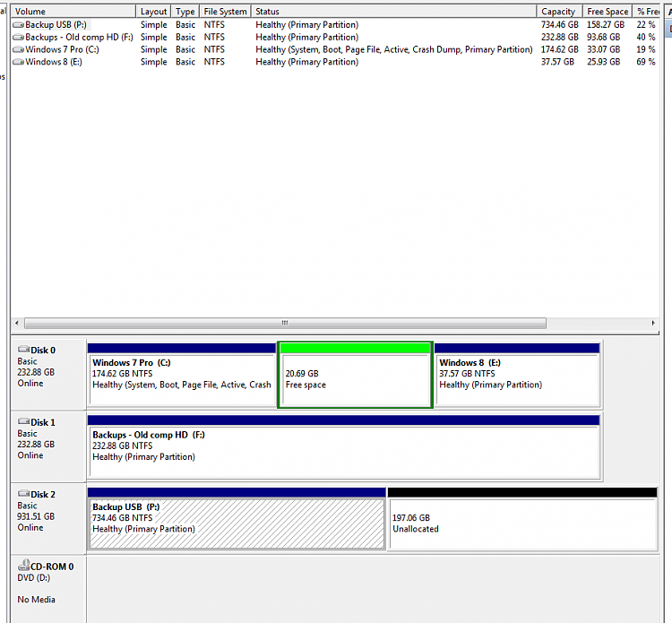This screenshot has height=623, width=672.
Task: Select the 20.69 GB Free space block
Action: 356,375
